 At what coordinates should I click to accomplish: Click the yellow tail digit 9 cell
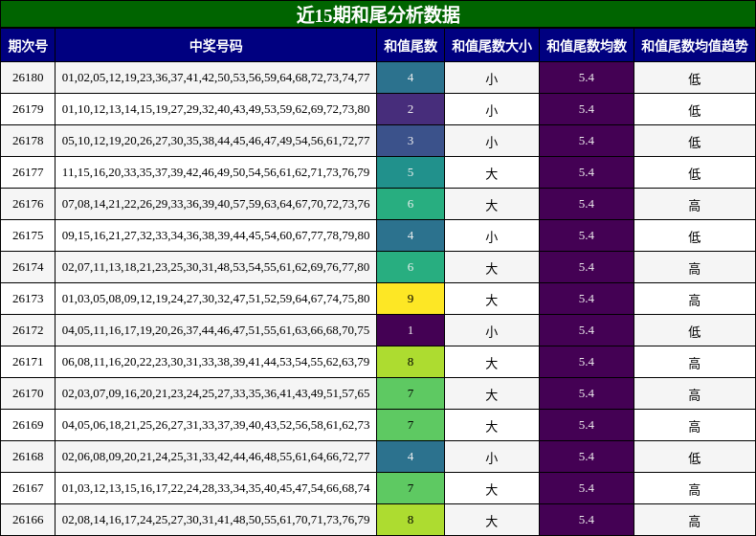coord(411,299)
